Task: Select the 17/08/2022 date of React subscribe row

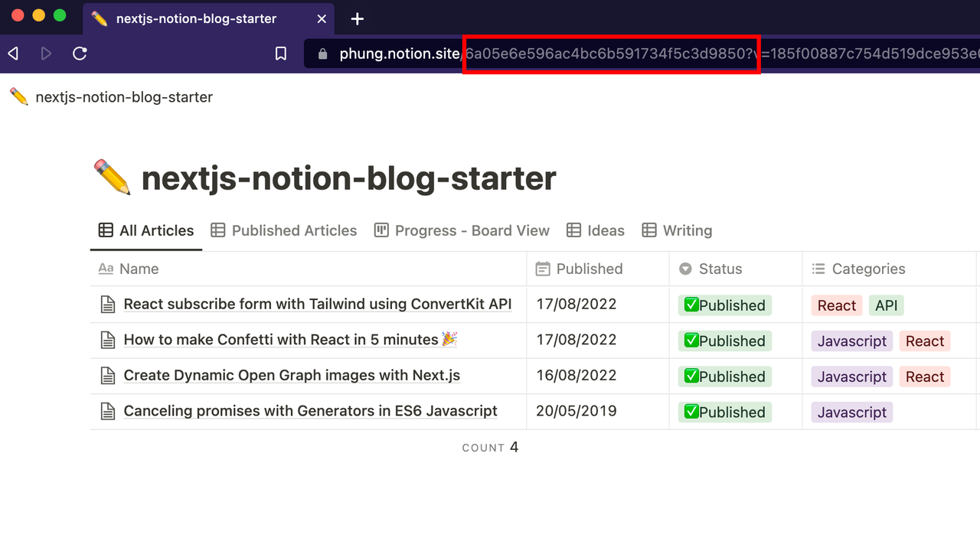Action: (577, 304)
